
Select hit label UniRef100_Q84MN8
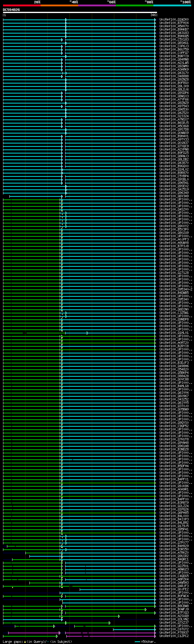(x=174, y=59)
